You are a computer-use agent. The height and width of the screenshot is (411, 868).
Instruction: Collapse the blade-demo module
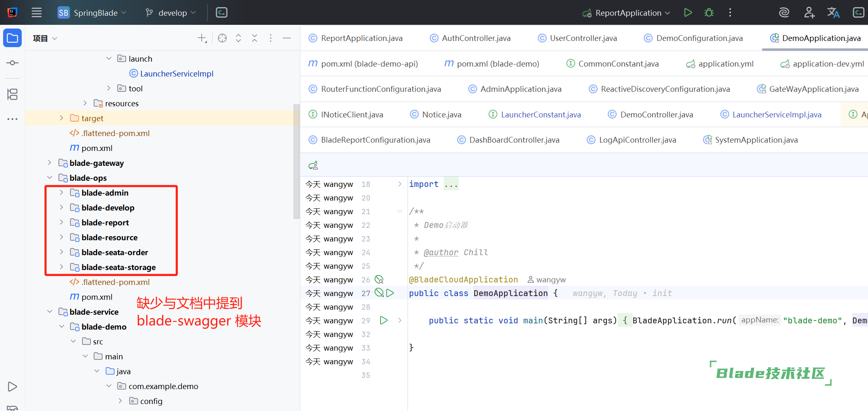tap(62, 327)
